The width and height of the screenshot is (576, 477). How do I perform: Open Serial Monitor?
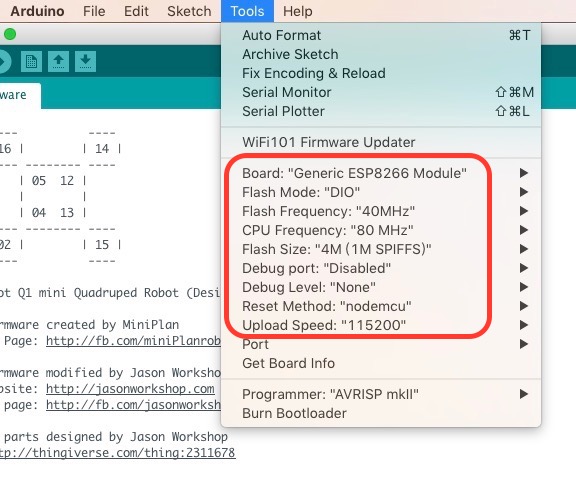(381, 92)
